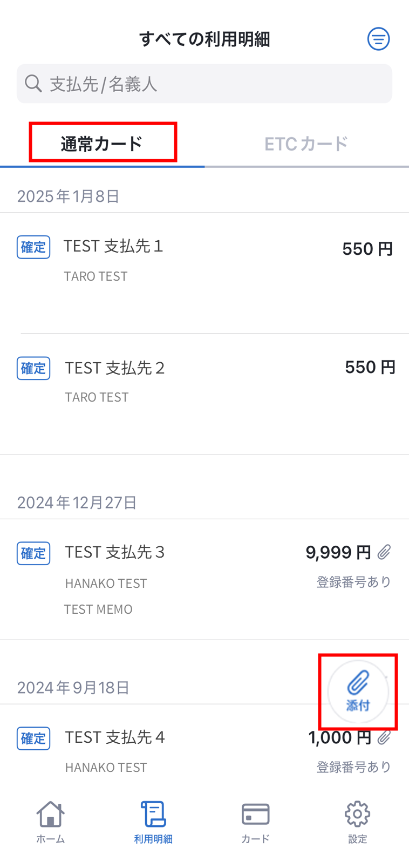The image size is (409, 868).
Task: Open the TEST 支払先２ transaction
Action: pyautogui.click(x=204, y=394)
